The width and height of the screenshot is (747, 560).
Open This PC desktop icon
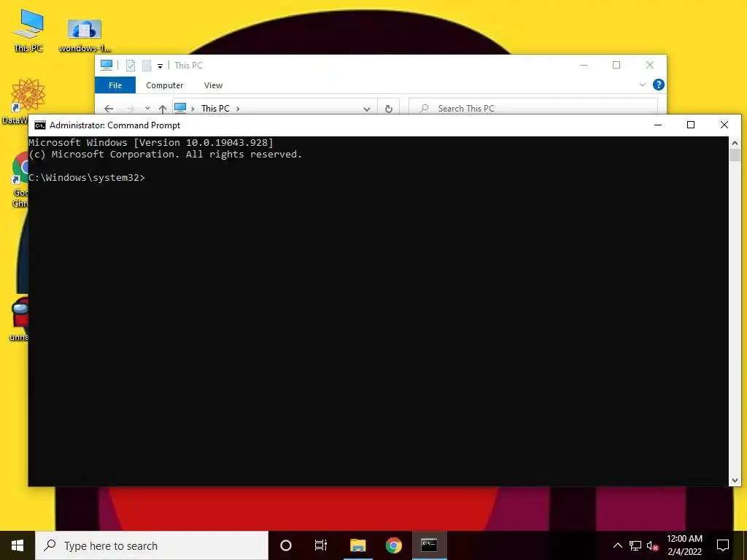(28, 31)
